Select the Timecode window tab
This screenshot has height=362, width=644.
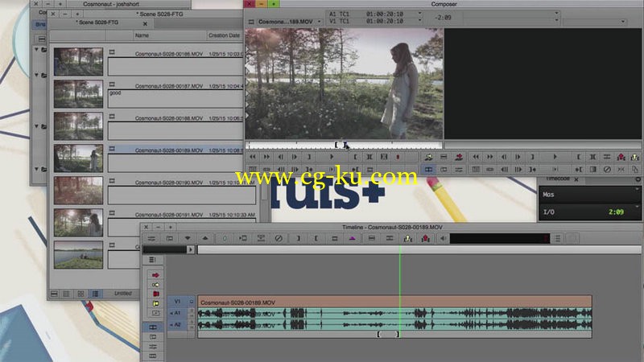pos(557,179)
